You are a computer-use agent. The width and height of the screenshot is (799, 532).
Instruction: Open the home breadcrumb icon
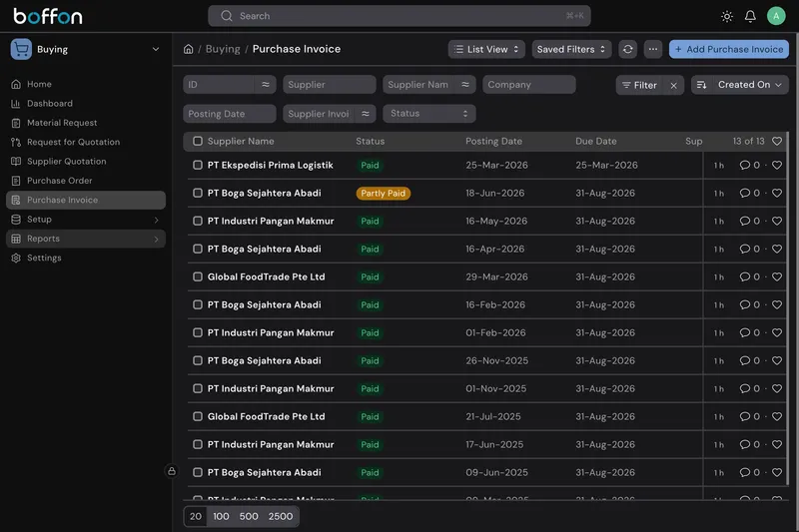pos(189,49)
